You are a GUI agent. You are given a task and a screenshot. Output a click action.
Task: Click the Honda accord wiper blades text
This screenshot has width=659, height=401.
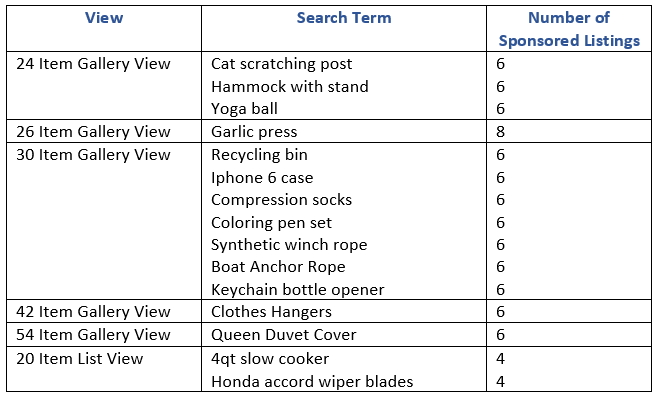(312, 382)
